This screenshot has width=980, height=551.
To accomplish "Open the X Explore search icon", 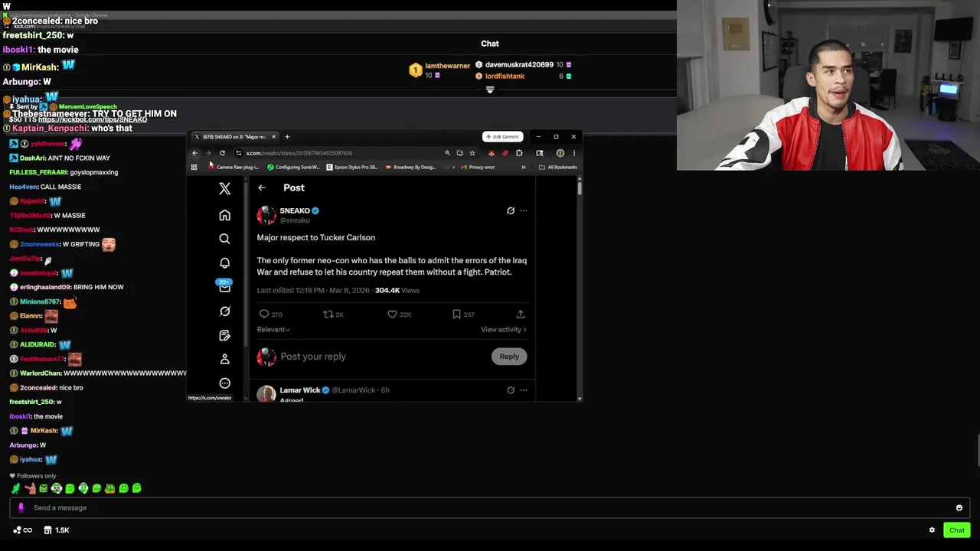I will (x=224, y=239).
